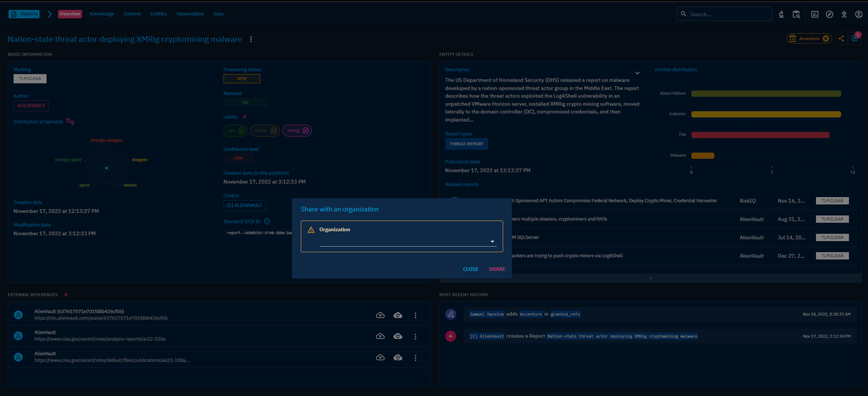This screenshot has height=396, width=868.
Task: Click the red File distribution bar
Action: click(760, 135)
